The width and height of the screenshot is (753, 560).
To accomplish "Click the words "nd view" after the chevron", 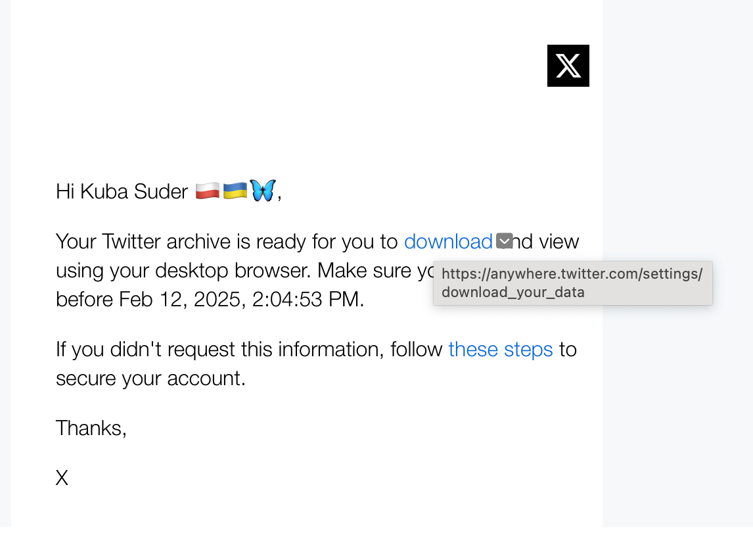I will [547, 242].
